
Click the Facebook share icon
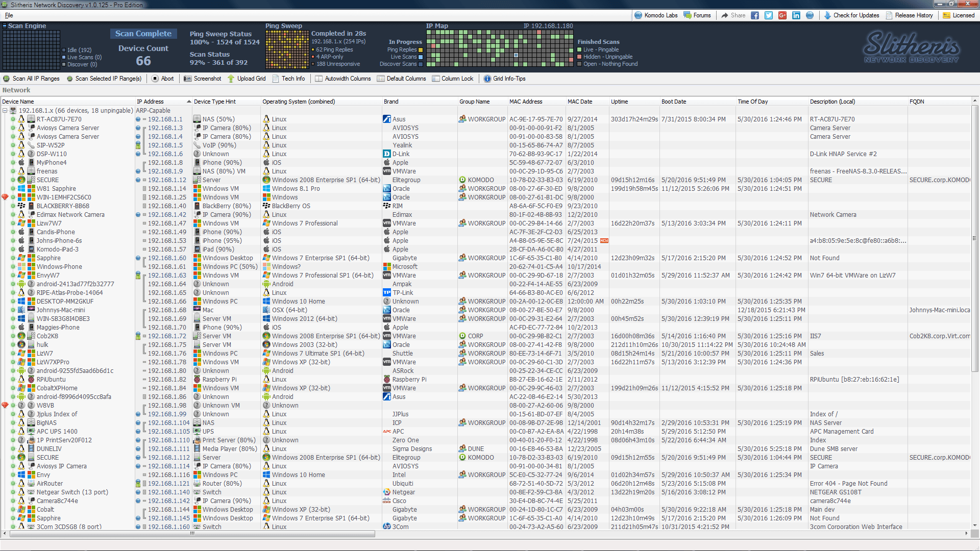pos(755,15)
